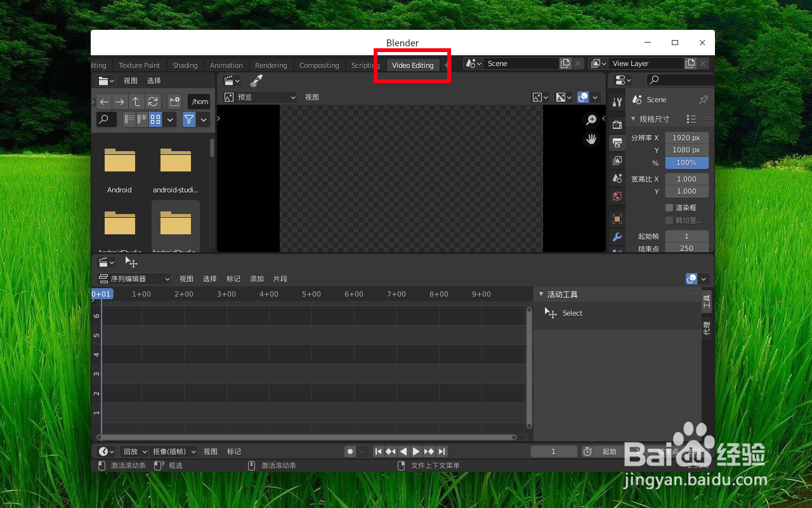The image size is (812, 508).
Task: Open the 抠像(插帧) keying dropdown
Action: pos(174,451)
